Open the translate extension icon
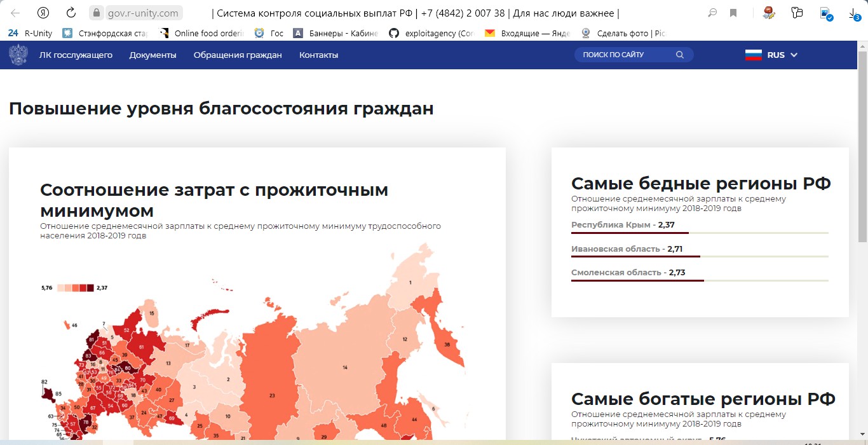Image resolution: width=868 pixels, height=445 pixels. pos(797,13)
